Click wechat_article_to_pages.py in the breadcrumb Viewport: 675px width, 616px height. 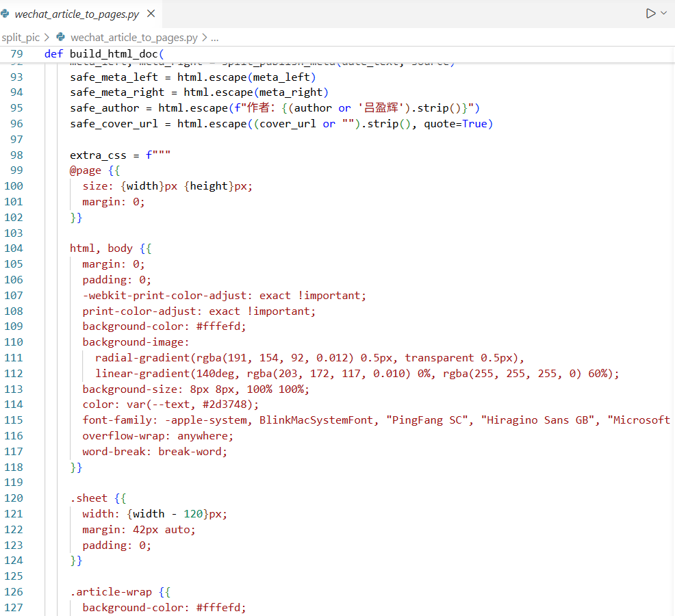pyautogui.click(x=134, y=38)
